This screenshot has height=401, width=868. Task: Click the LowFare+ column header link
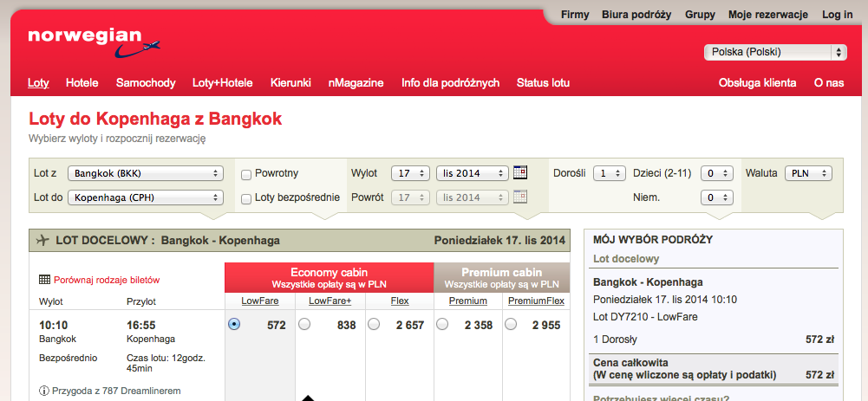tap(330, 301)
